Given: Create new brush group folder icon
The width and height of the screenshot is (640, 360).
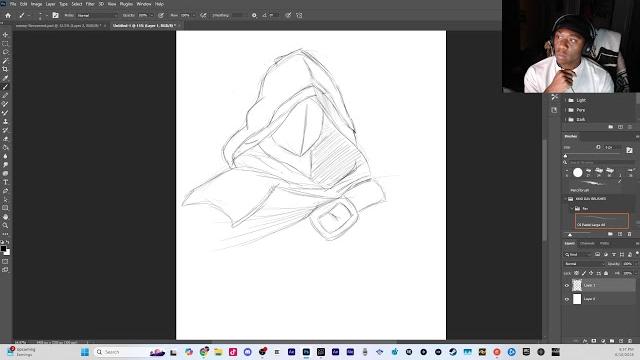Looking at the screenshot, I should [610, 234].
